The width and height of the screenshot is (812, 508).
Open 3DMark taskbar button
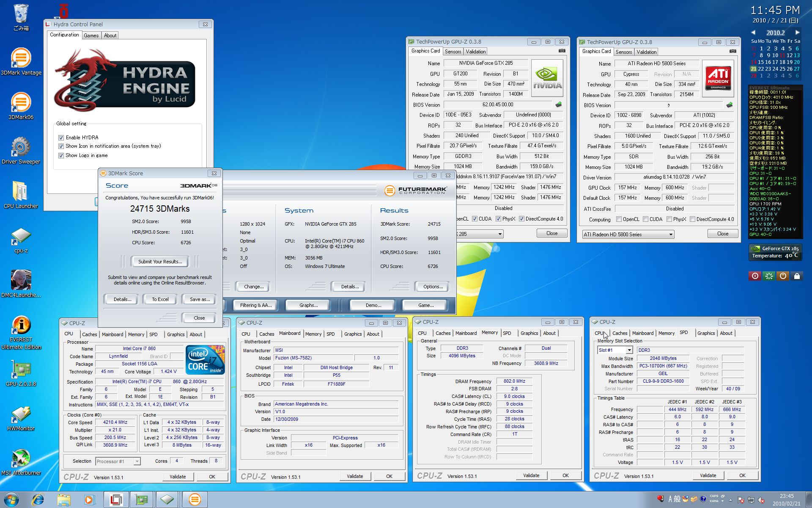click(x=195, y=500)
